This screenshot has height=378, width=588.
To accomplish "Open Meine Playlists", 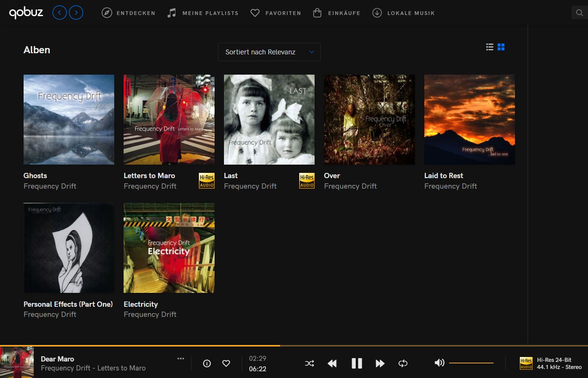I will (210, 13).
